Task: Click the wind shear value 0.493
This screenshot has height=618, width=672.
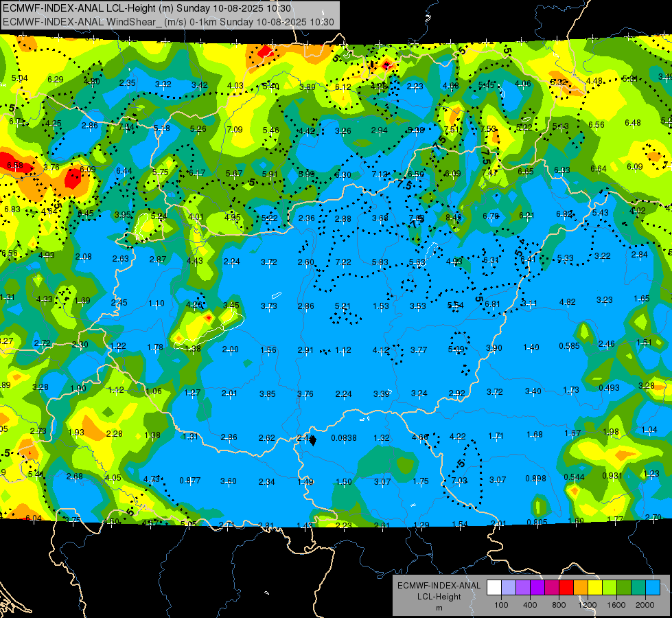Action: pos(609,388)
